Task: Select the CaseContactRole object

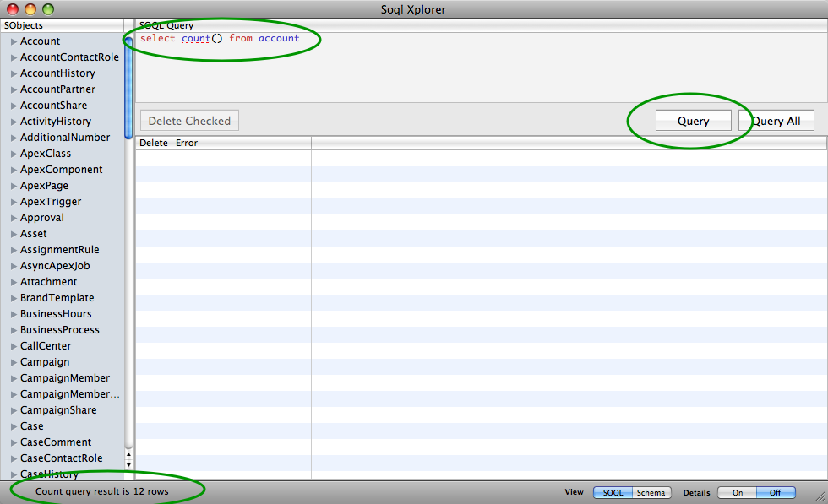Action: click(x=61, y=458)
